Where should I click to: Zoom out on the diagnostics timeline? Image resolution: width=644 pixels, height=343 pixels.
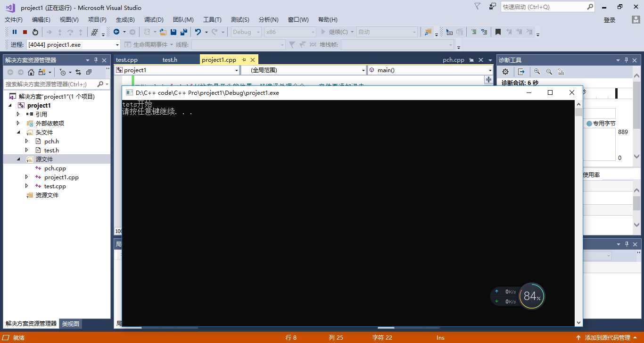[549, 72]
